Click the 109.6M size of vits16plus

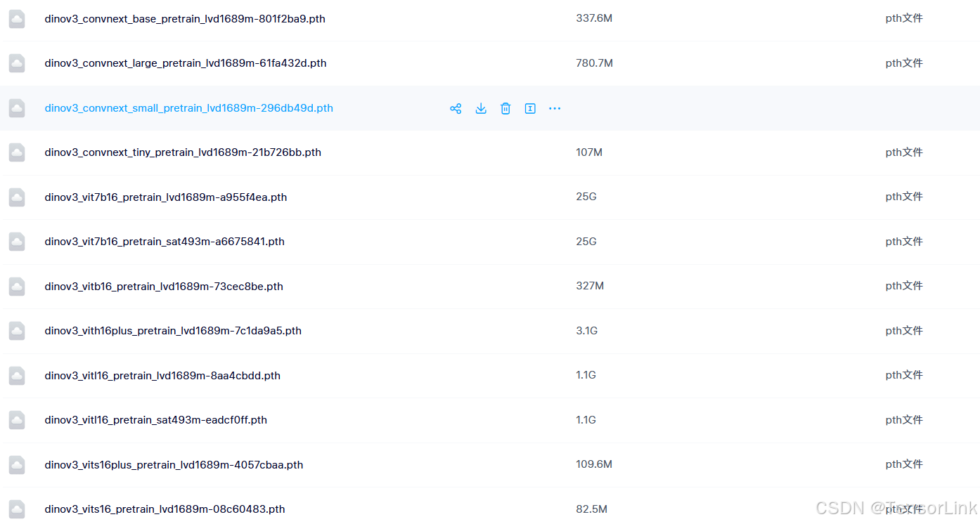point(594,464)
